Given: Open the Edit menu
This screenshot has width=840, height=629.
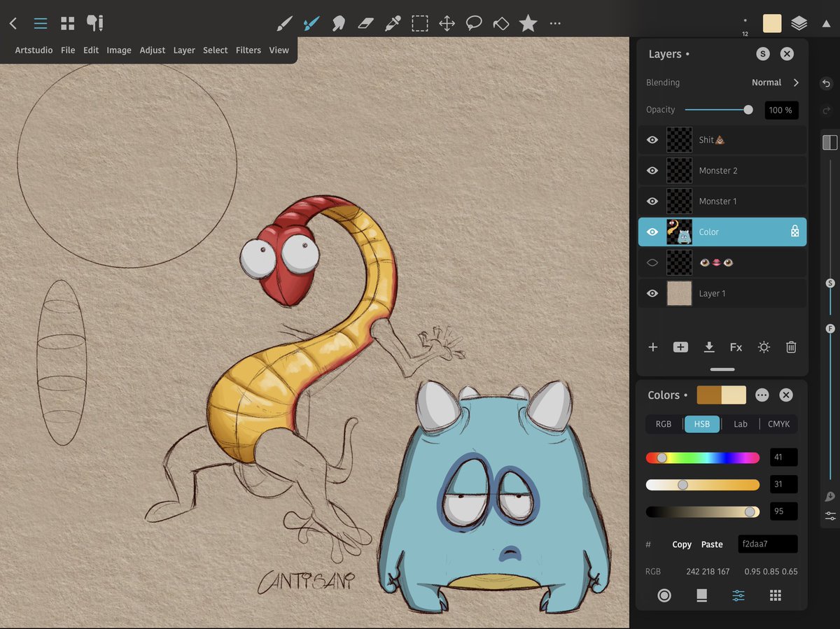Looking at the screenshot, I should [91, 50].
